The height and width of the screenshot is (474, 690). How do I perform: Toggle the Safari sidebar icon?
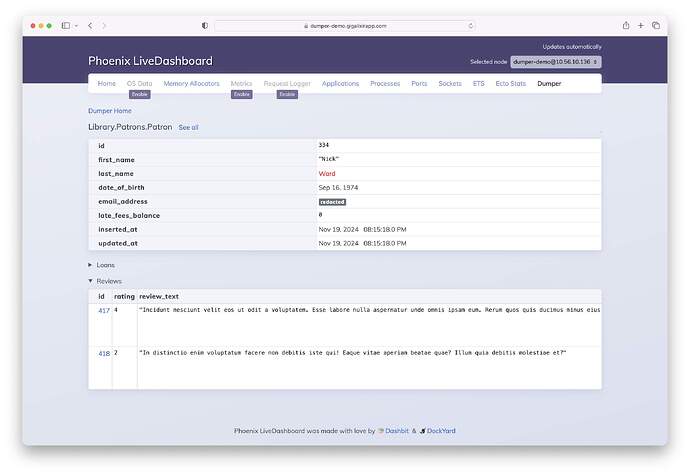coord(66,26)
